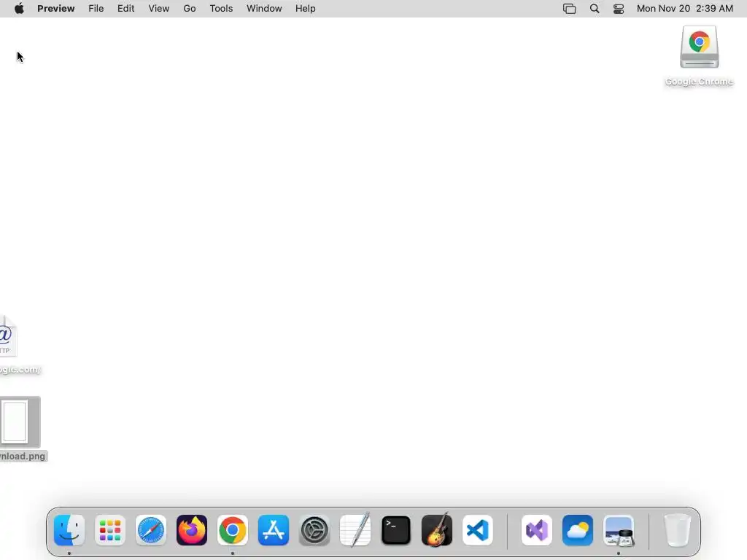Open the Weather-style cloud app in the Dock
The height and width of the screenshot is (560, 747).
[x=578, y=530]
